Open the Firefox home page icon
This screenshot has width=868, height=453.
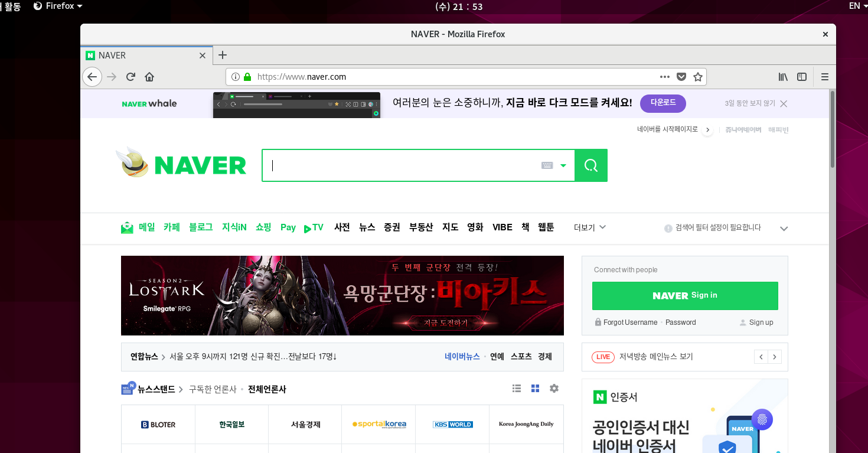click(149, 77)
